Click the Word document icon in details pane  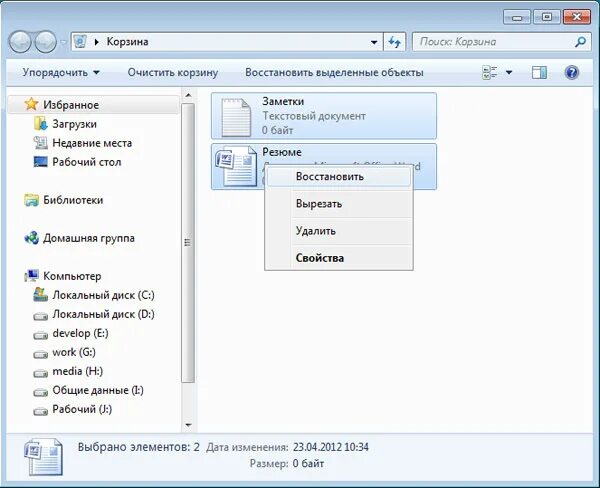[x=44, y=457]
